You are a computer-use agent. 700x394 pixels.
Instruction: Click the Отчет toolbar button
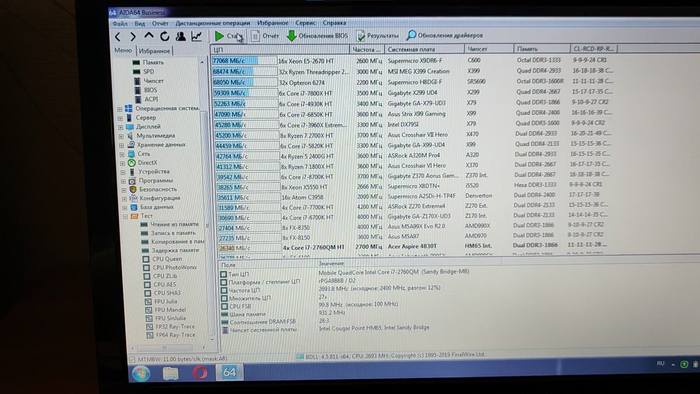[264, 36]
